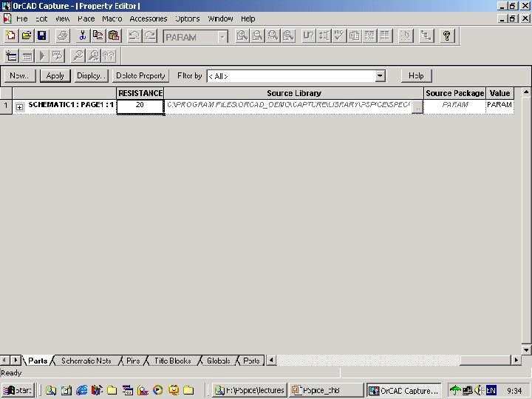Viewport: 532px width, 399px height.
Task: Open a file with the folder icon
Action: (27, 35)
